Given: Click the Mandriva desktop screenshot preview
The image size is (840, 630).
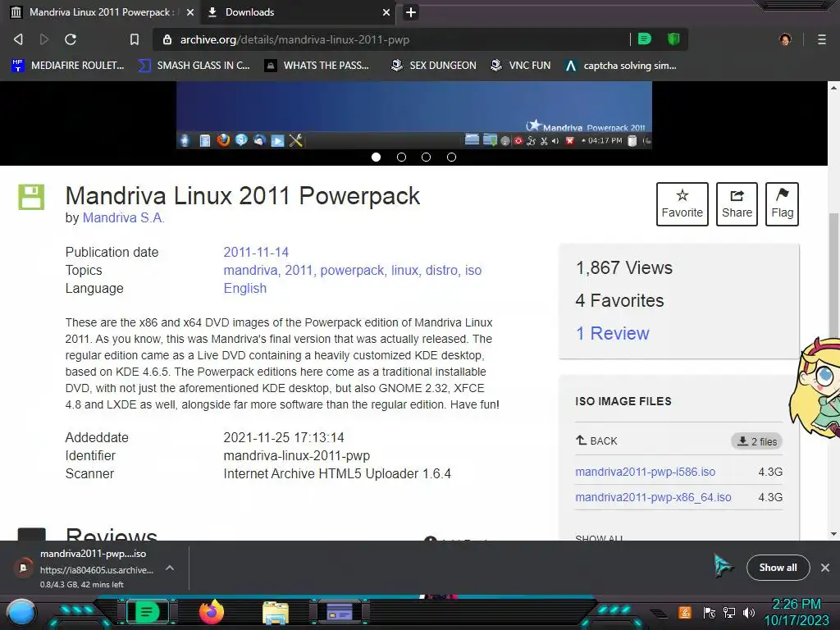Looking at the screenshot, I should pyautogui.click(x=414, y=115).
